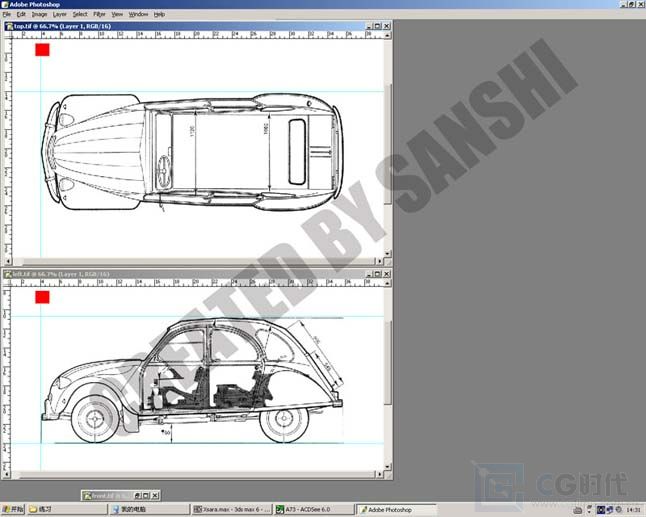Click the scroll-left arrow in left.tif window
This screenshot has height=517, width=646.
[6, 475]
